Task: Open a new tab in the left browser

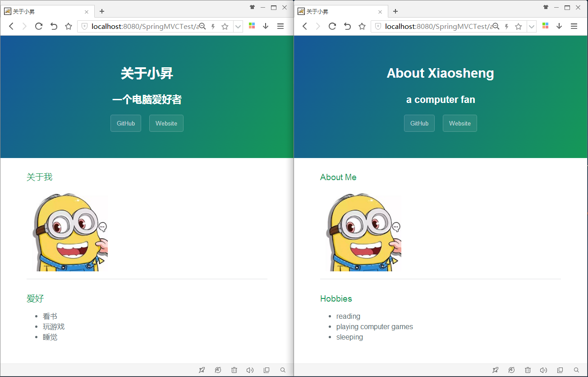Action: (x=102, y=11)
